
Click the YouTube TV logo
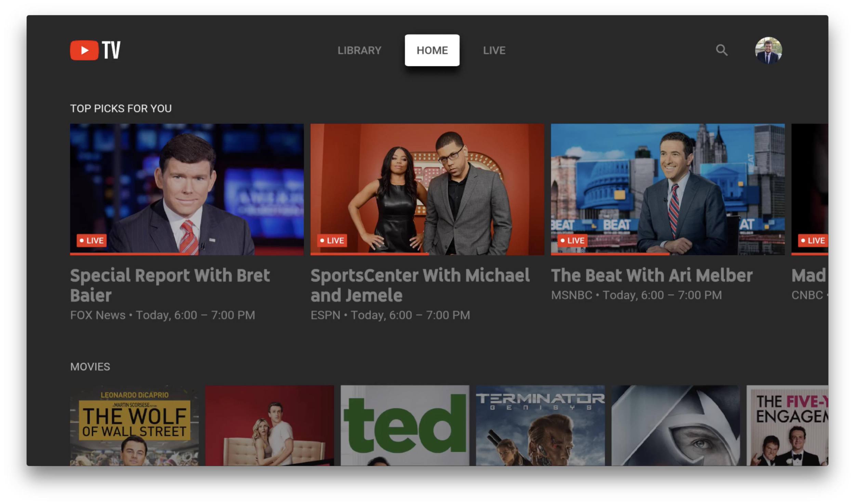[x=95, y=50]
